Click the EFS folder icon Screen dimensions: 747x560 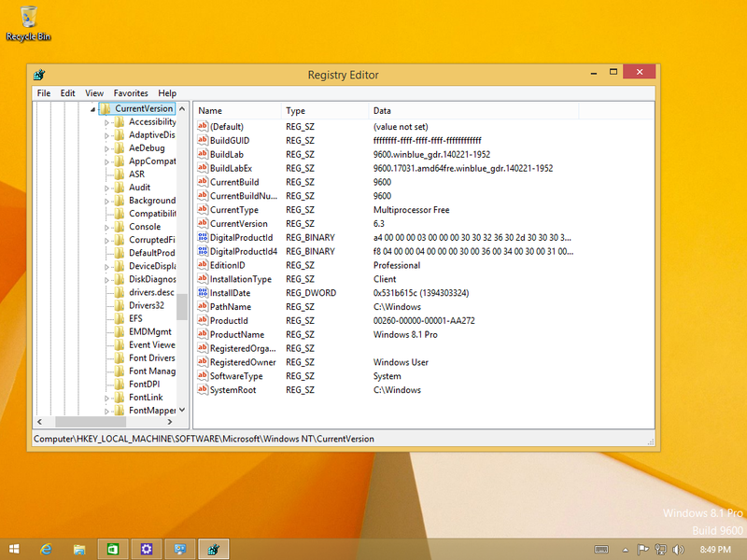120,318
